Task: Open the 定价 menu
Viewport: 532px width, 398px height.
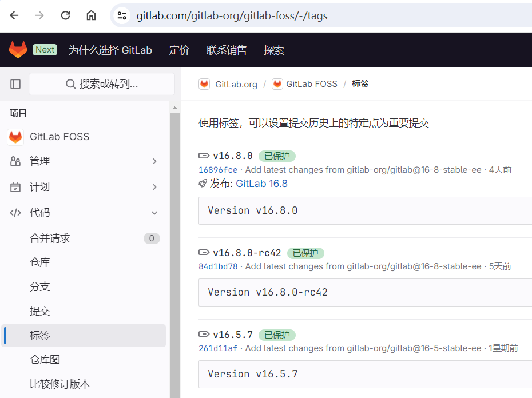Action: coord(179,50)
